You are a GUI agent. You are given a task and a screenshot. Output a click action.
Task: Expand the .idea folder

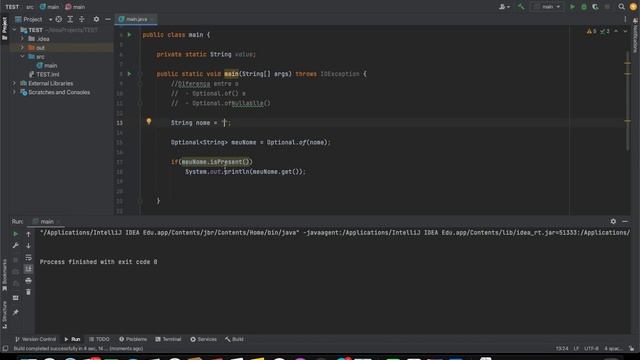pyautogui.click(x=23, y=39)
